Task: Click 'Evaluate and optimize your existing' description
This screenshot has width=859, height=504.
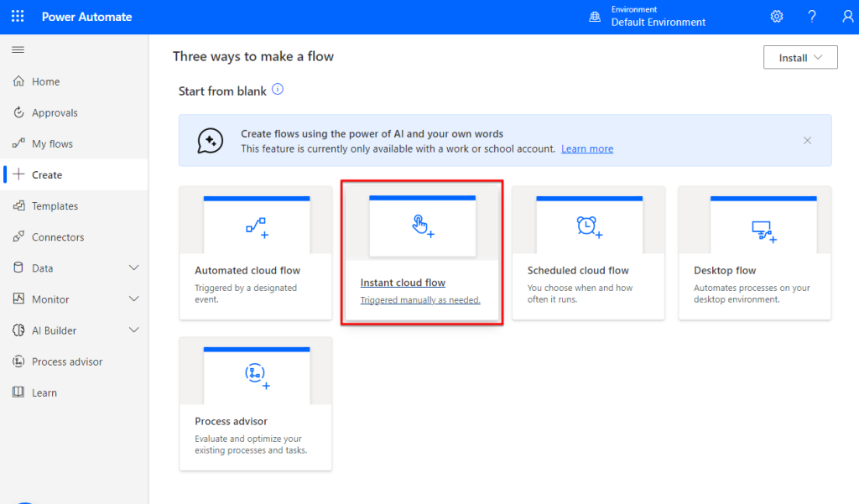Action: [251, 444]
